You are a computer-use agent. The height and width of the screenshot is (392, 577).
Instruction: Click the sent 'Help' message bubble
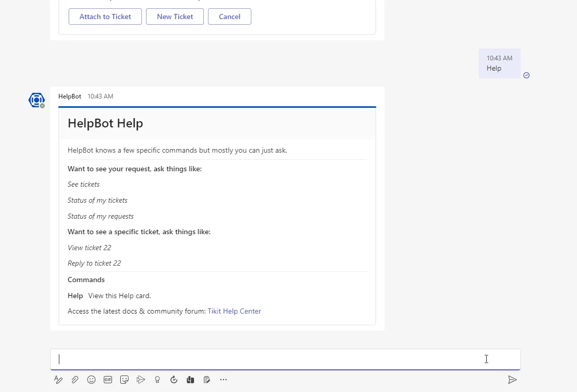(500, 63)
